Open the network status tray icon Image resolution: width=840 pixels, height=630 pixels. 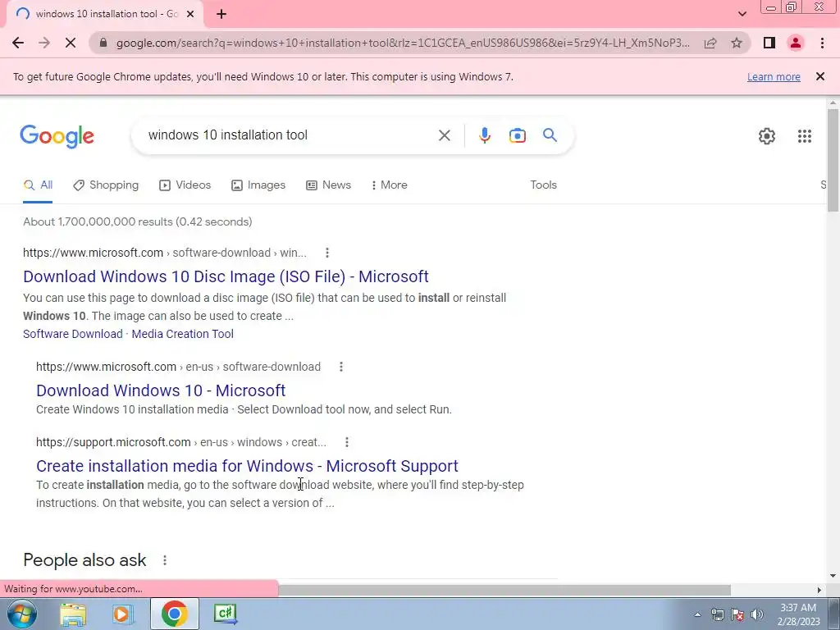tap(717, 614)
